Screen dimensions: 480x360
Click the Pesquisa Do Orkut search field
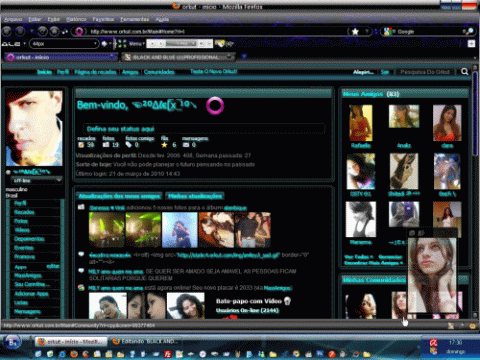(425, 72)
